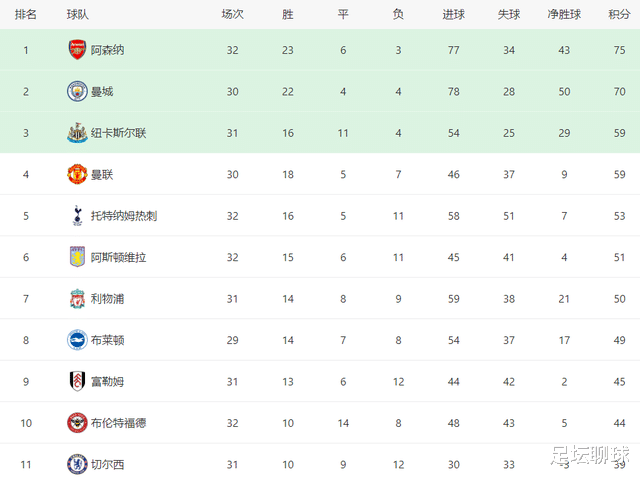
Task: Click the Arsenal club crest
Action: (x=77, y=50)
